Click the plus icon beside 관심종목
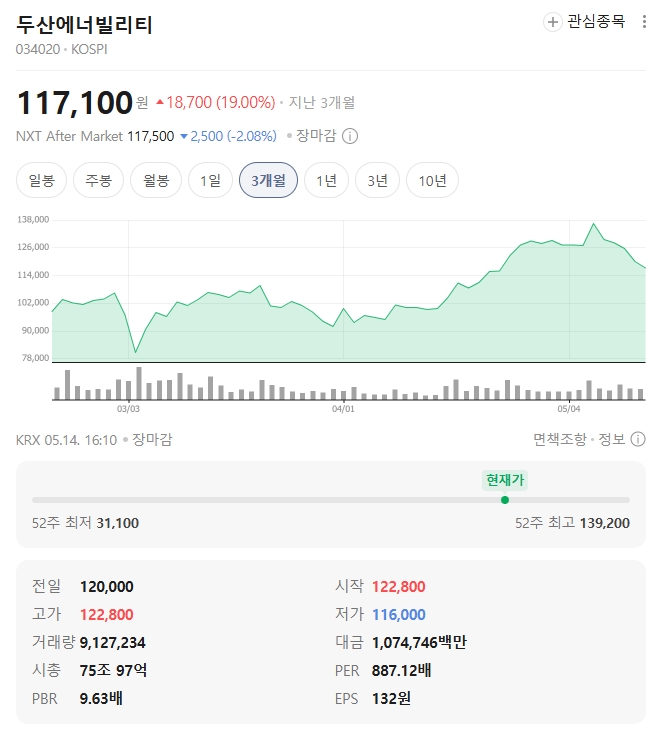Image resolution: width=663 pixels, height=733 pixels. tap(553, 22)
